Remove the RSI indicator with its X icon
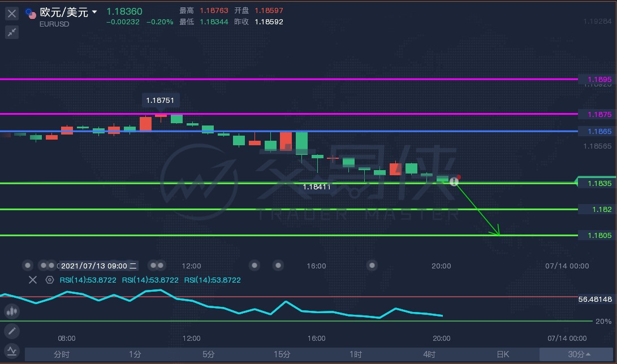 click(33, 280)
